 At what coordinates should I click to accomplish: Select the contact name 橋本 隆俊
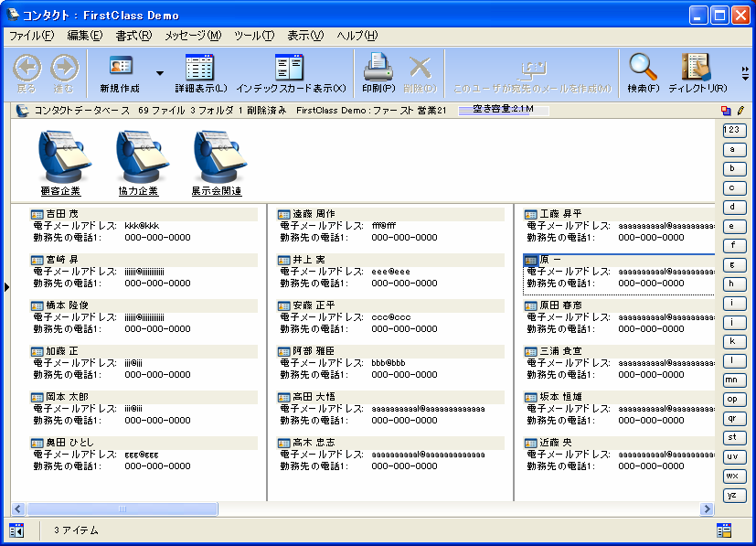(x=67, y=305)
